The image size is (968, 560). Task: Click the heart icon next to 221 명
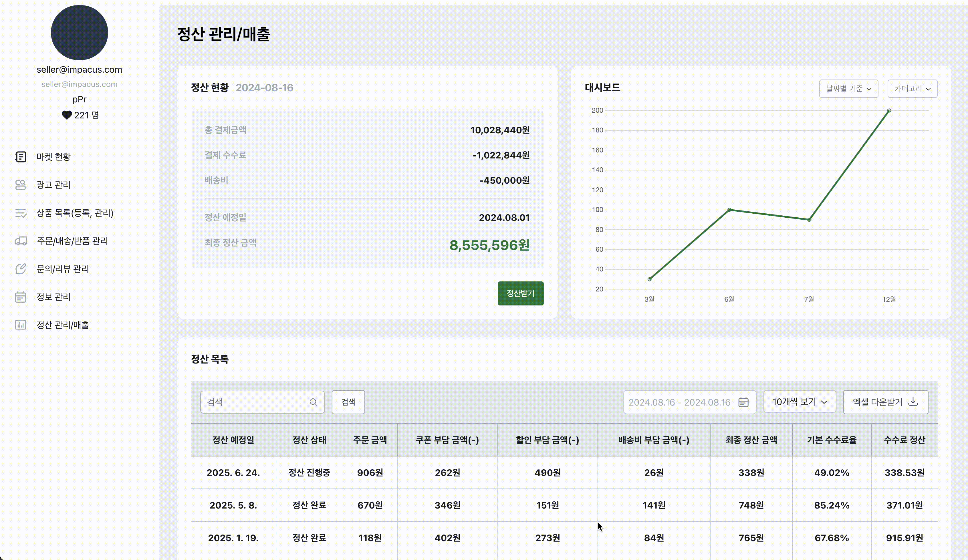coord(66,115)
